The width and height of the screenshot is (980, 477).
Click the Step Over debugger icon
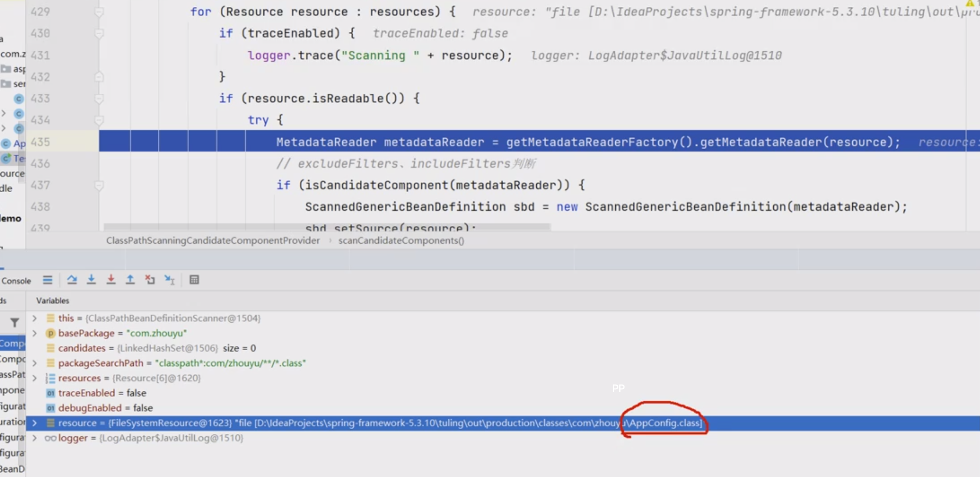pos(72,280)
